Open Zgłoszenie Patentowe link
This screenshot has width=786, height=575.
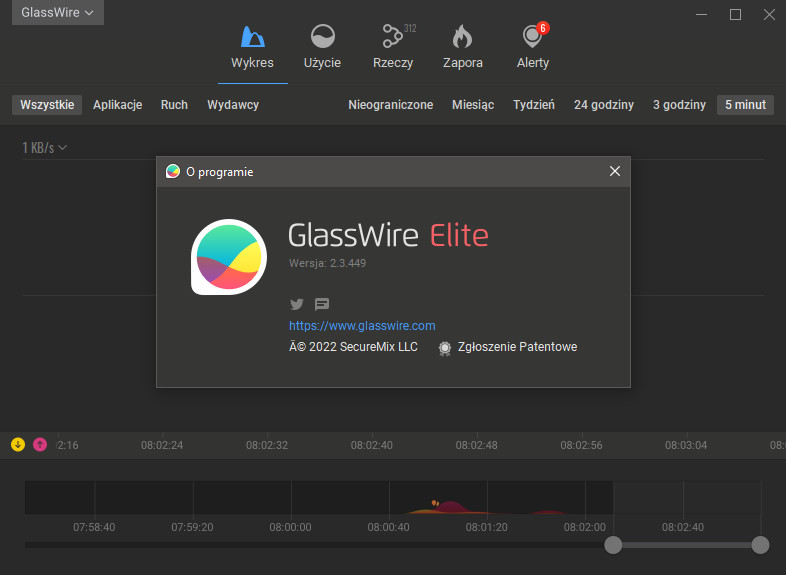(x=517, y=347)
